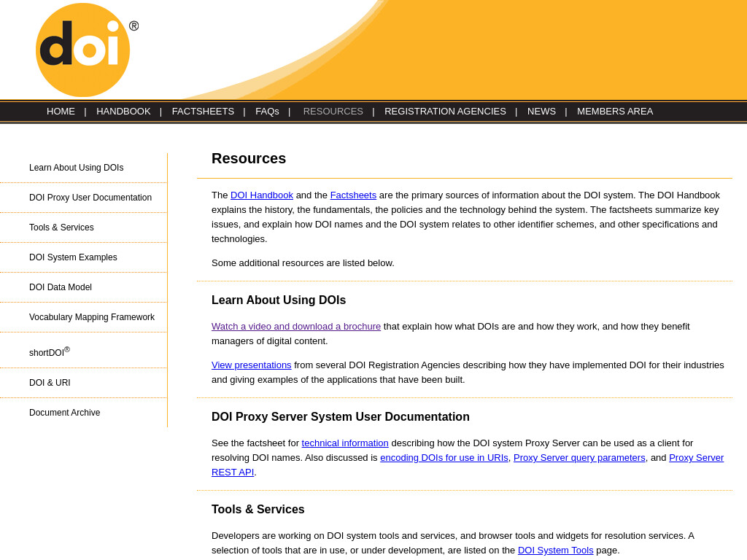The width and height of the screenshot is (747, 560).
Task: Follow the DOI Handbook link in intro
Action: coord(262,195)
